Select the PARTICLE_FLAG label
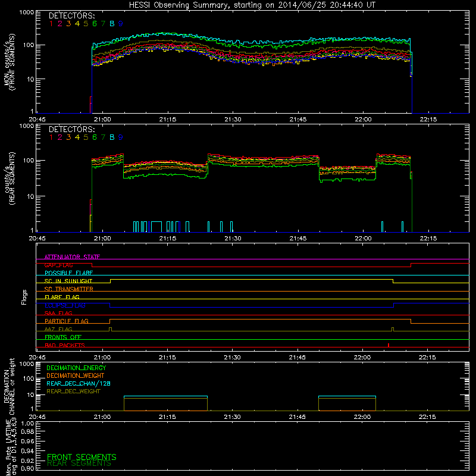Viewport: 476px width, 476px height. click(67, 321)
